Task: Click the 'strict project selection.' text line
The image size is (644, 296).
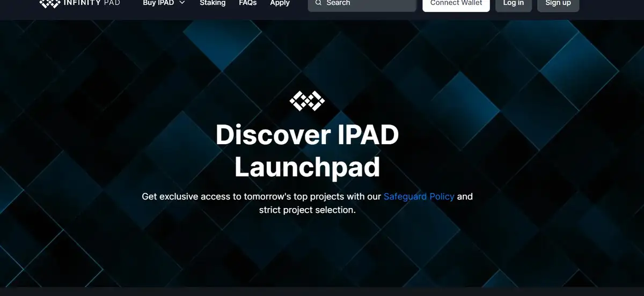Action: (307, 210)
